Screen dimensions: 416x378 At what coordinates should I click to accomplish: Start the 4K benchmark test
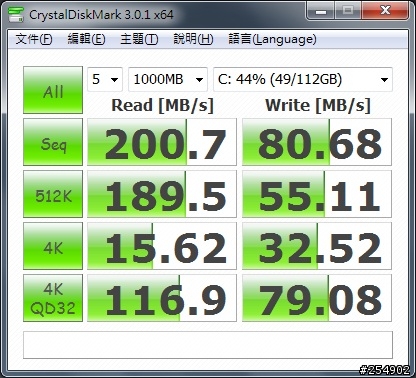pos(53,246)
